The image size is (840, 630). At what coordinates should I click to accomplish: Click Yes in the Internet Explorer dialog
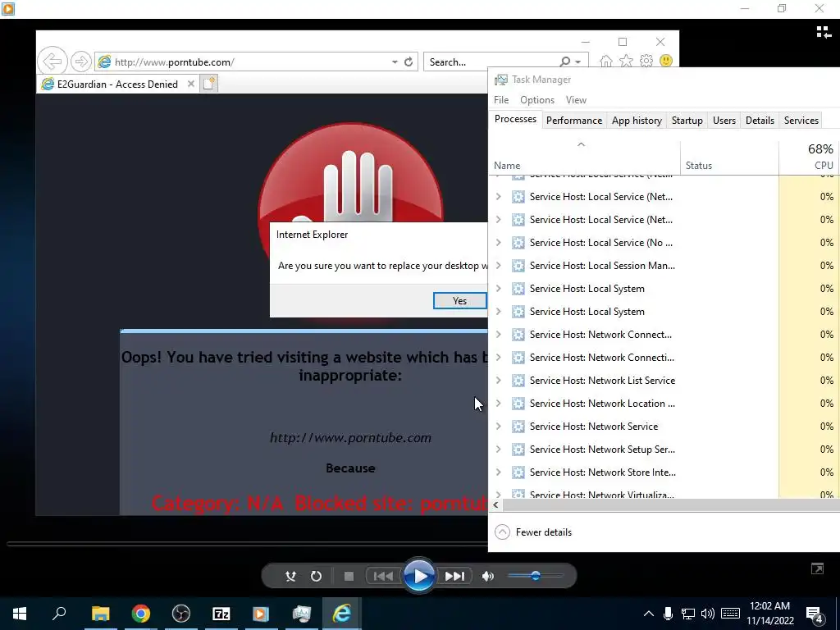pos(459,301)
